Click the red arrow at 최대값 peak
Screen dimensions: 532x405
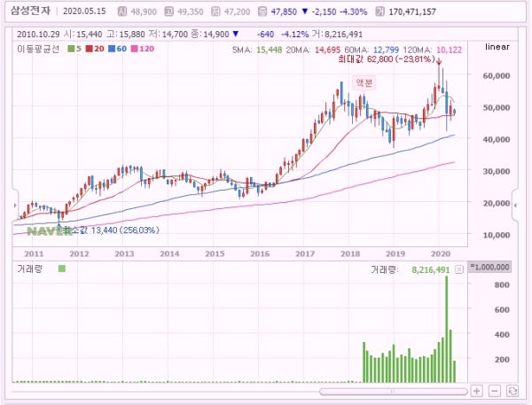(x=439, y=61)
